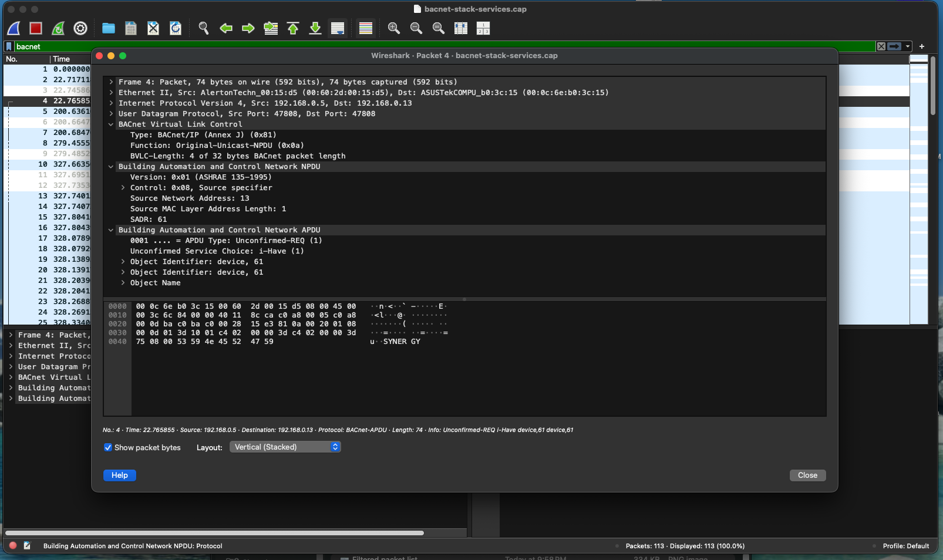This screenshot has height=560, width=943.
Task: Open a capture file via folder icon
Action: pos(109,28)
